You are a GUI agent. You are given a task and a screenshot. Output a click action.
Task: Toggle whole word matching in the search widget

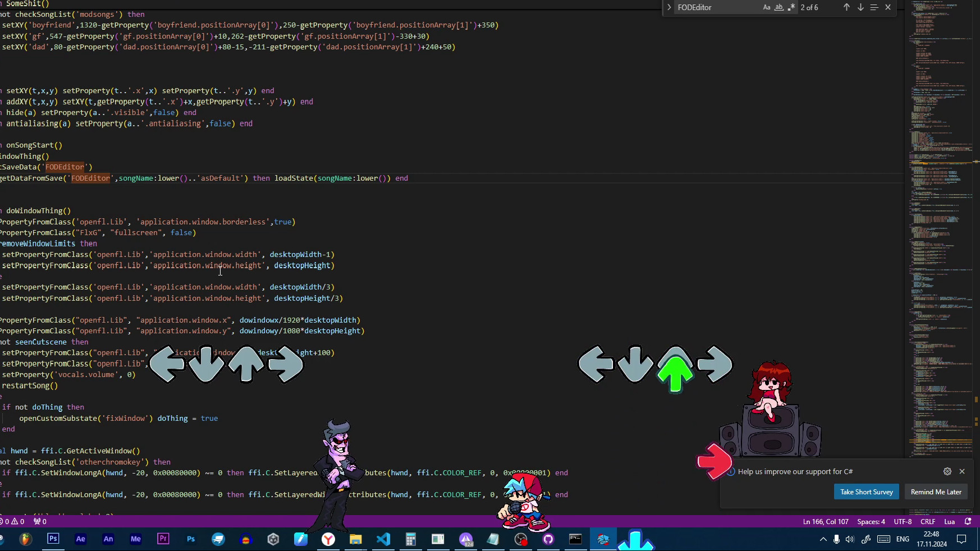pyautogui.click(x=780, y=7)
